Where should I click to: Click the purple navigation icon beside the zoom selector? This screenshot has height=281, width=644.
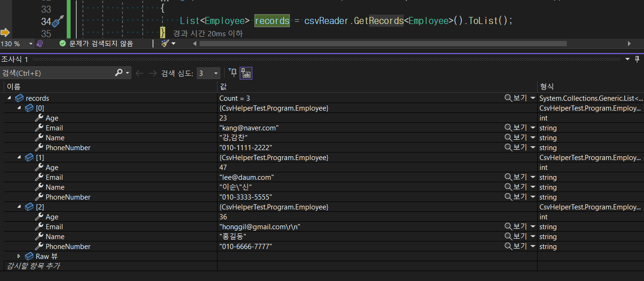[40, 43]
